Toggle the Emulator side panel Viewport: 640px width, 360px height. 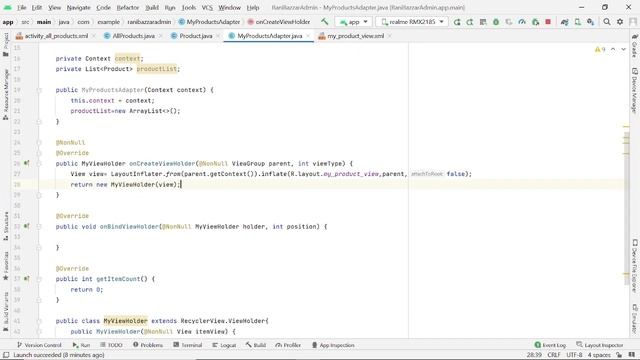pyautogui.click(x=634, y=319)
